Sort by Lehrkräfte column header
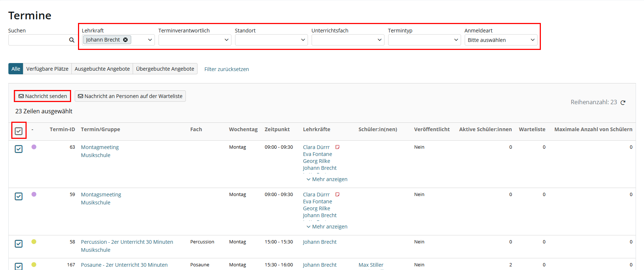644x270 pixels. point(316,129)
